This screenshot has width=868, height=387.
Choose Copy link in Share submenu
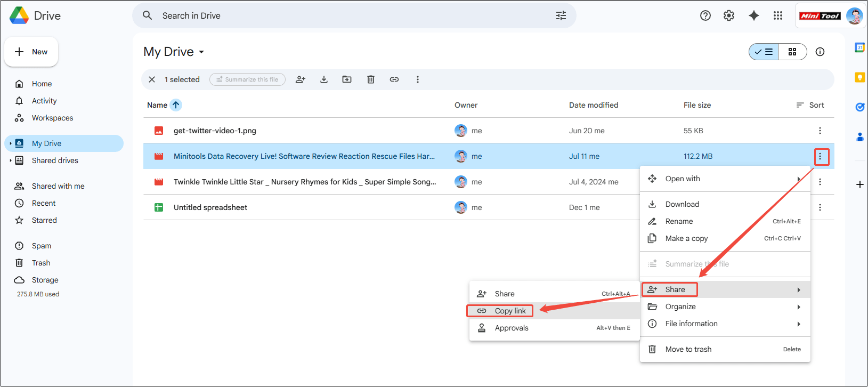555,311
